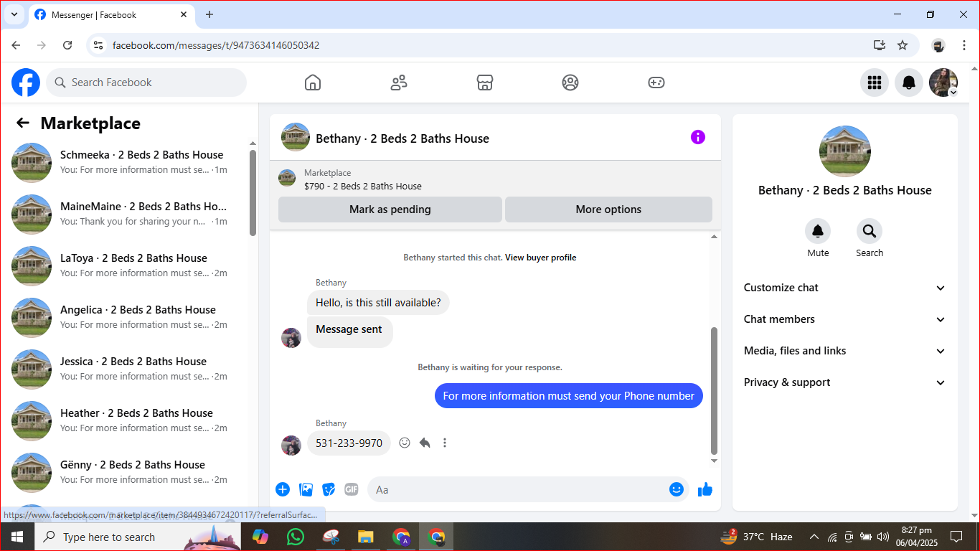This screenshot has width=980, height=551.
Task: Reload the page in the browser
Action: (67, 45)
